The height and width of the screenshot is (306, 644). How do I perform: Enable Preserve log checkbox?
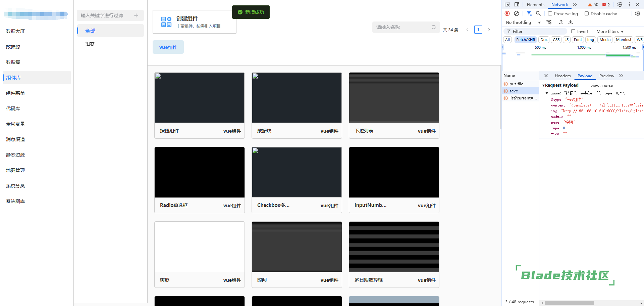click(550, 13)
